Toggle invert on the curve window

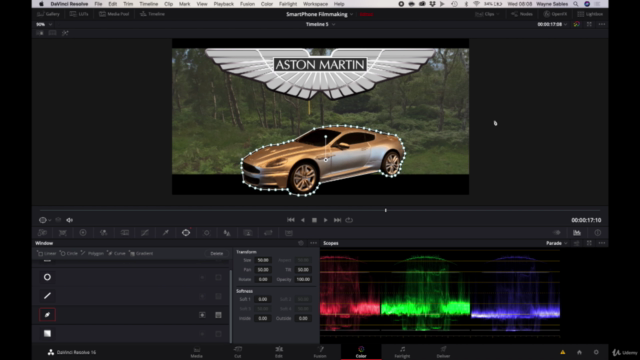(x=202, y=315)
